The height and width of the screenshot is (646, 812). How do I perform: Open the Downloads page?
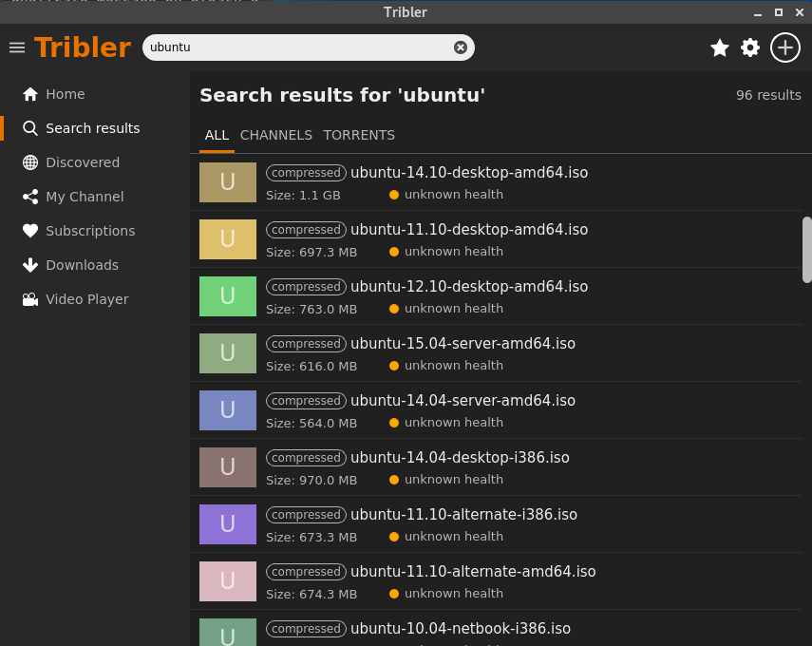[82, 265]
